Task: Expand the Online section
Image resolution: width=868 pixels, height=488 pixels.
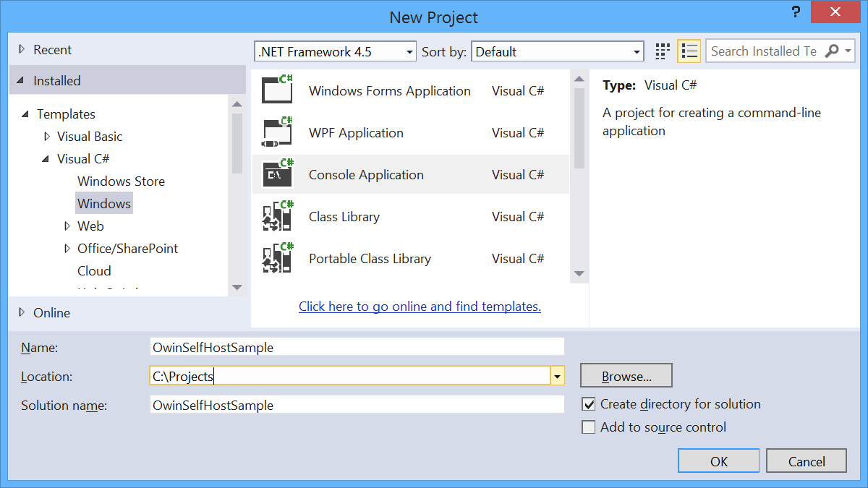Action: click(22, 312)
